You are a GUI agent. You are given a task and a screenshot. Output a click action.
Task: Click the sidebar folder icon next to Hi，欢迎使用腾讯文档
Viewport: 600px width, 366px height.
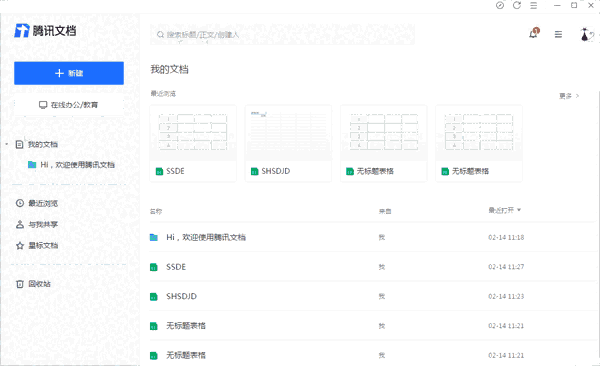(32, 165)
